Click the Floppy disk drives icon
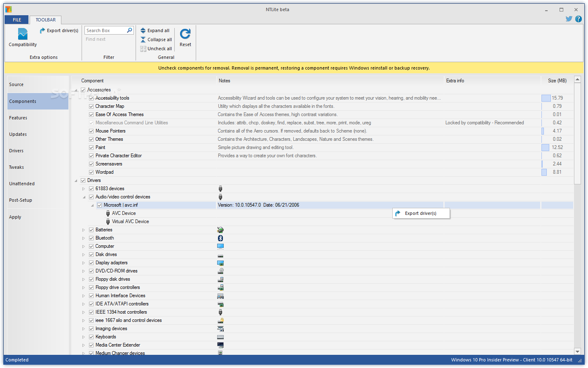The width and height of the screenshot is (588, 368). click(x=220, y=279)
